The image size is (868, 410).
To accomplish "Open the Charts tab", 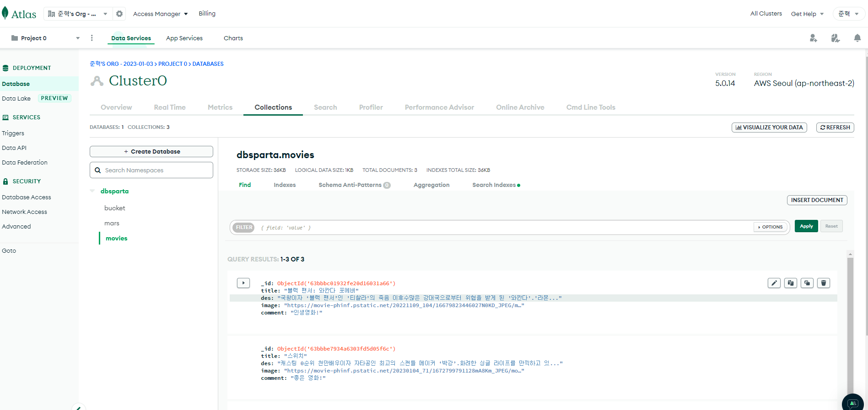I will tap(233, 38).
